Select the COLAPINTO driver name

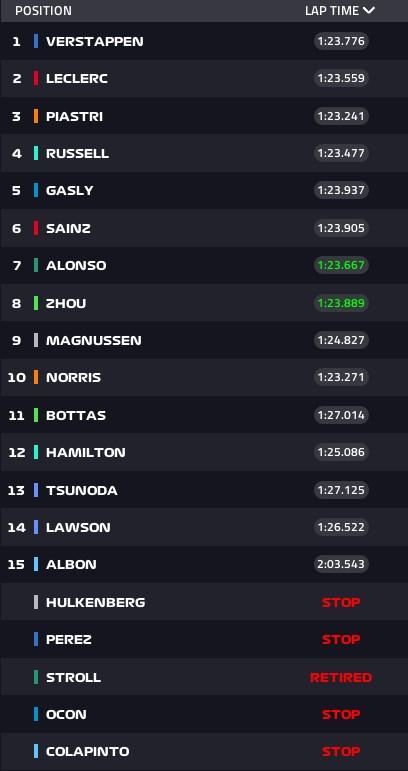pyautogui.click(x=87, y=751)
